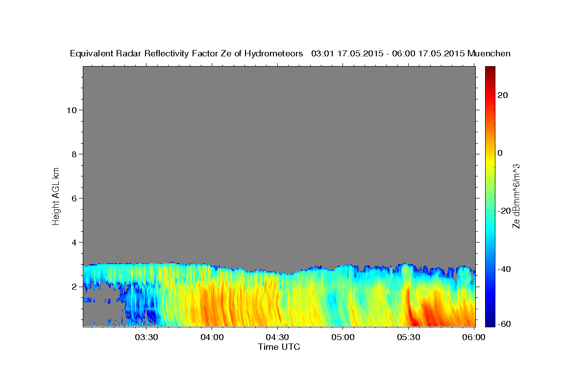Click the dark red top of colorbar
The width and height of the screenshot is (588, 392).
[490, 70]
